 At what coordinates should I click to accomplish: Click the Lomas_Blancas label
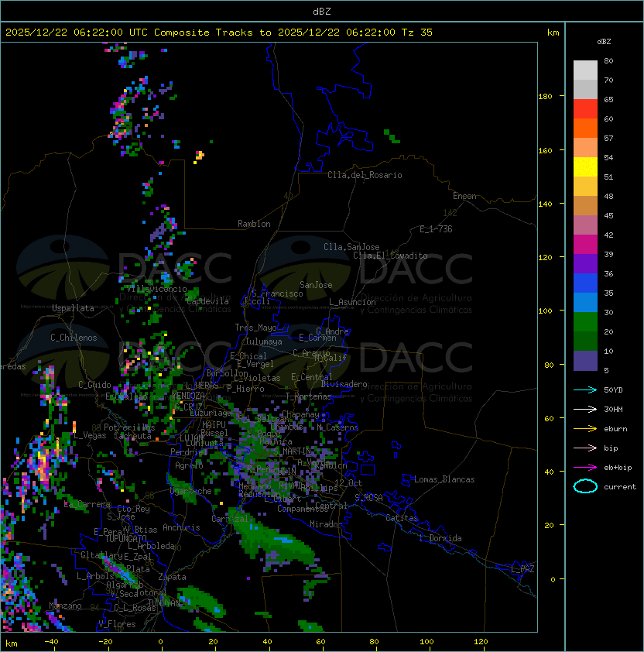(444, 479)
